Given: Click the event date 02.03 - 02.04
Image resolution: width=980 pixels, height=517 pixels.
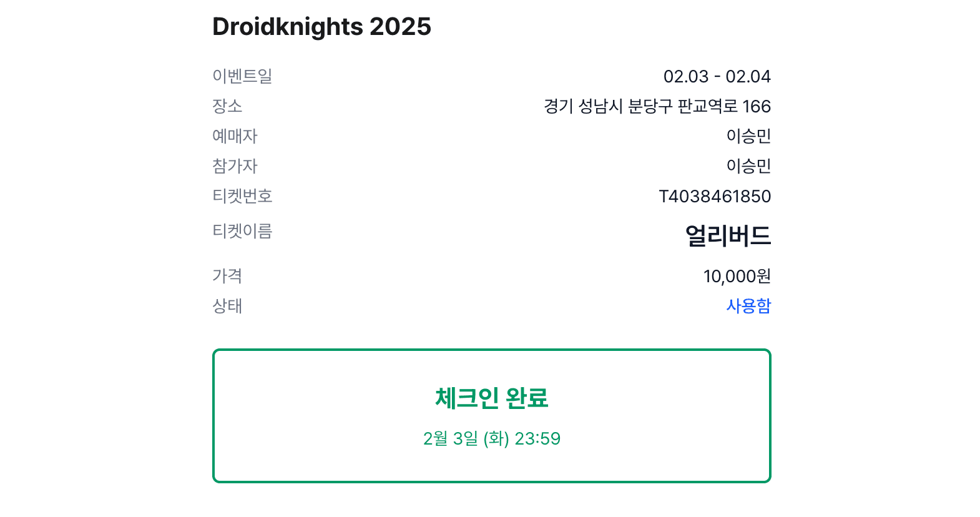Looking at the screenshot, I should [x=718, y=76].
